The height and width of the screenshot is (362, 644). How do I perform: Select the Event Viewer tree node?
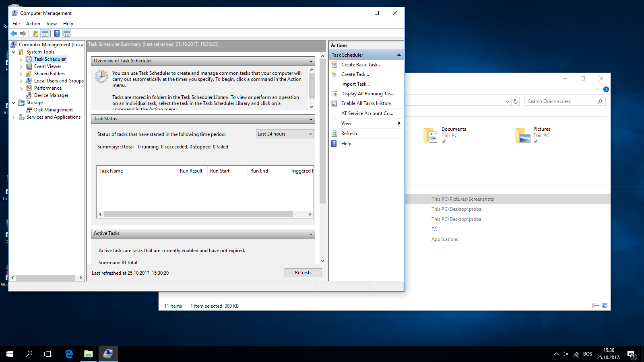[47, 66]
